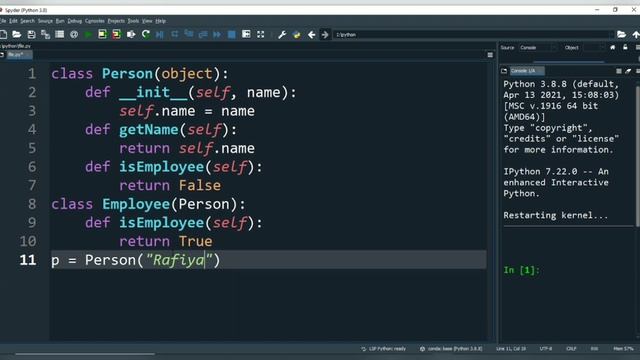Open Preferences with the wrench icon

pyautogui.click(x=282, y=35)
